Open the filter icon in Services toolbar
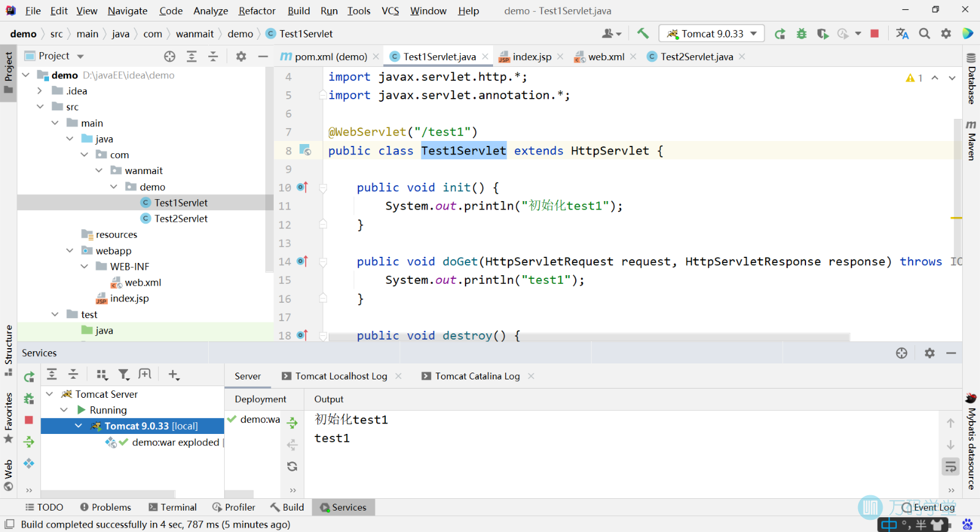The height and width of the screenshot is (532, 980). pos(124,374)
